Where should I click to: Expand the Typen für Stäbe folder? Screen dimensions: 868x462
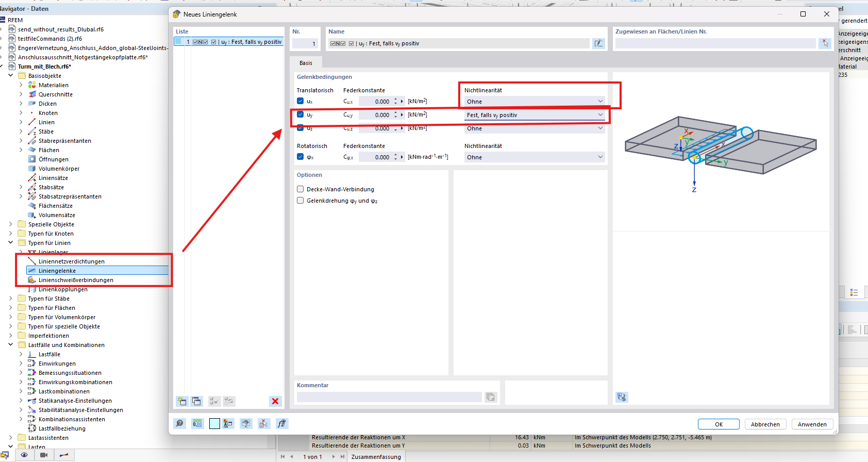pyautogui.click(x=11, y=299)
